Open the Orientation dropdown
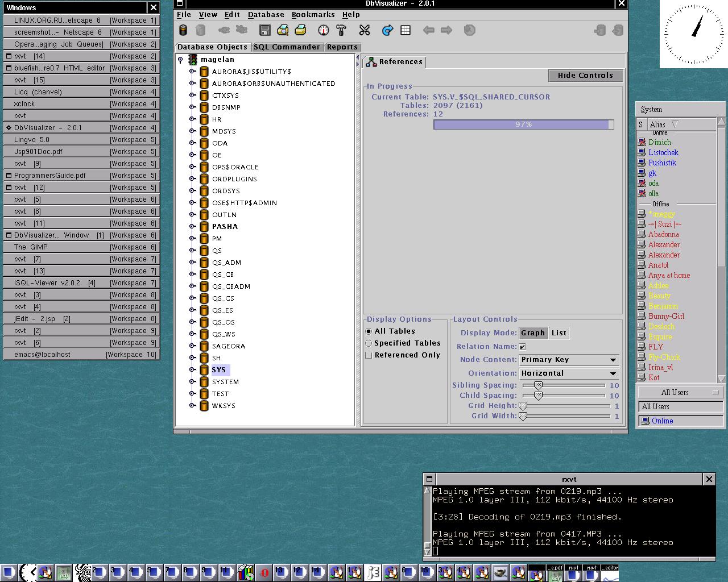This screenshot has height=582, width=728. [569, 373]
